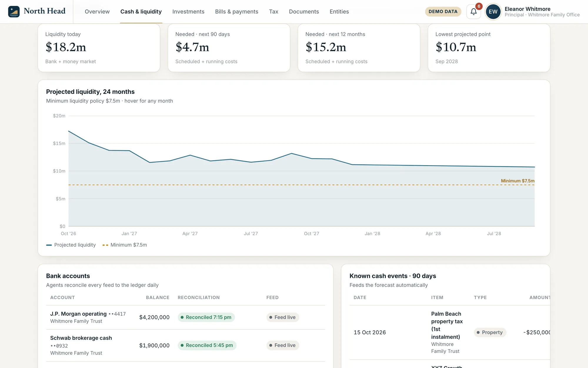Click the FEED column header

273,298
